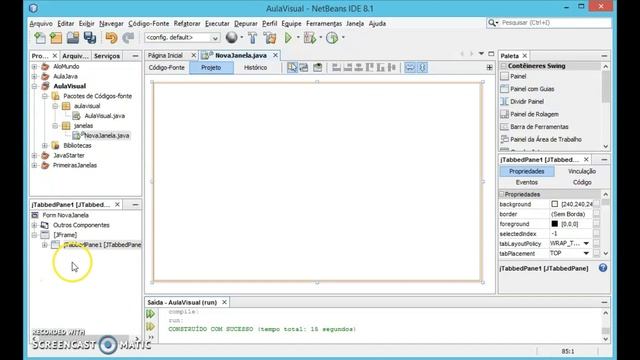This screenshot has width=640, height=360.
Task: Activate the Selection Mode tool
Action: [292, 67]
